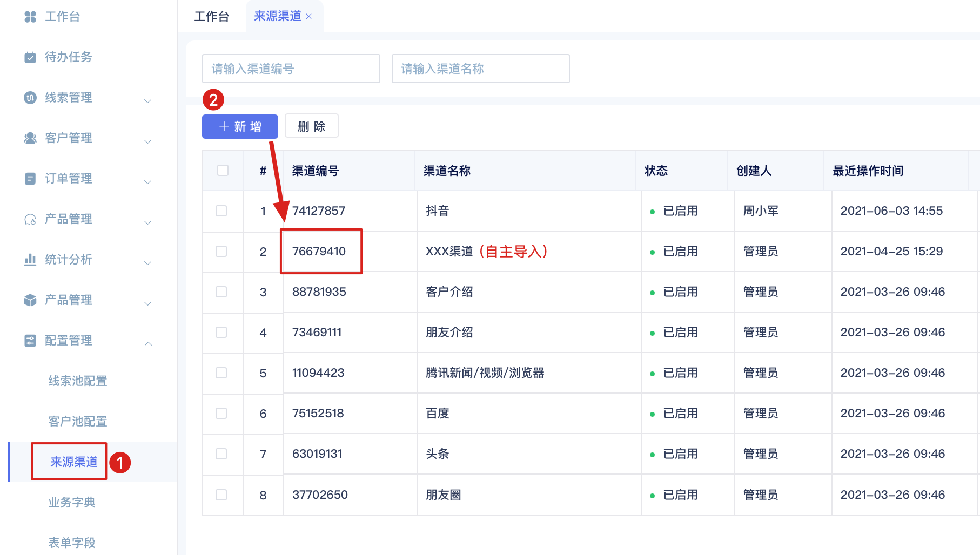Collapse the 配置管理 menu chevron
Viewport: 980px width, 555px height.
(x=148, y=343)
